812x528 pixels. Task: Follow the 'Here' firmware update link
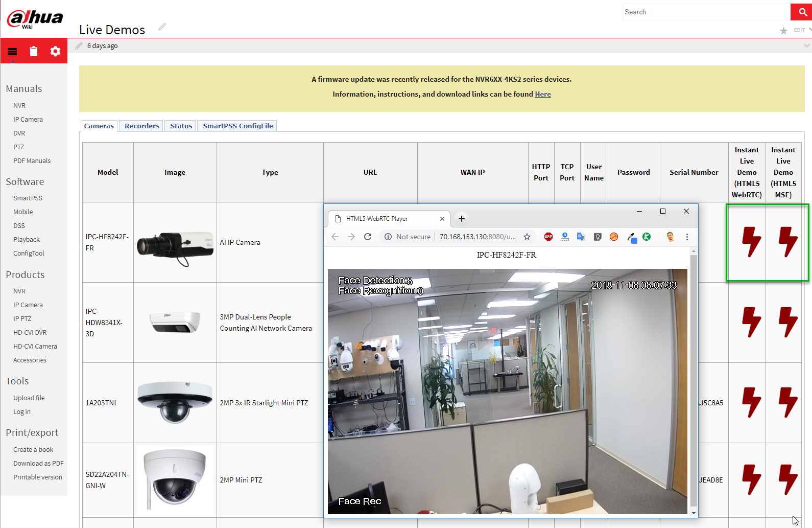pyautogui.click(x=542, y=94)
